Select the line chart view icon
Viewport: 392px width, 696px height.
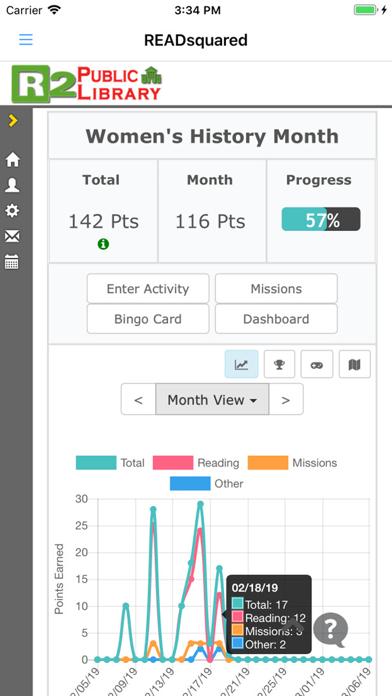pos(242,364)
